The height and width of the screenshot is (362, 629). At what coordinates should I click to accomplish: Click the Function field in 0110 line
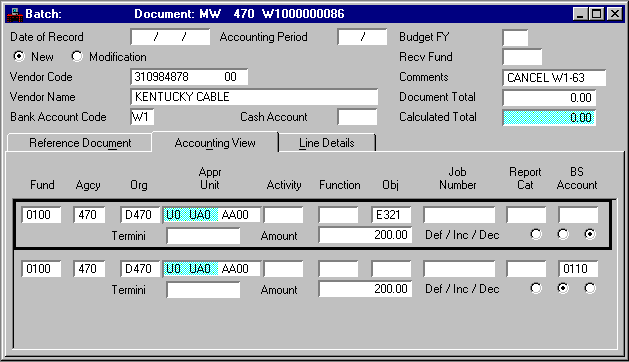(338, 269)
